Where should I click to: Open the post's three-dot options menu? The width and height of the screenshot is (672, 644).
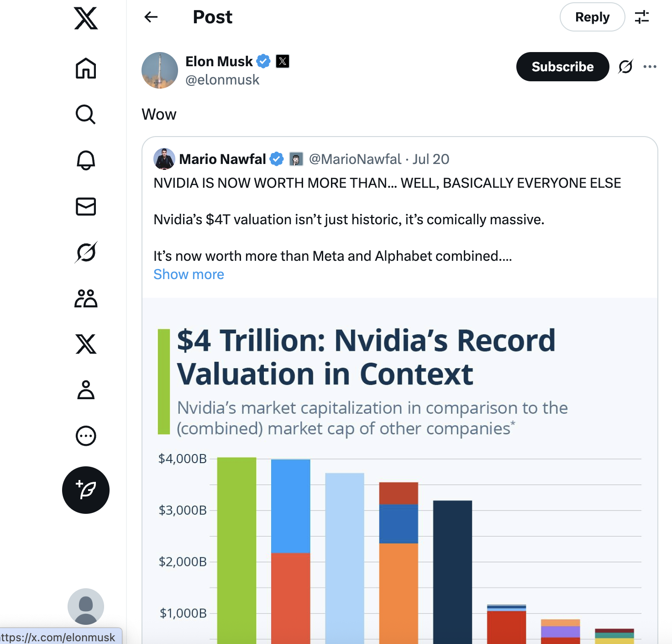point(650,67)
